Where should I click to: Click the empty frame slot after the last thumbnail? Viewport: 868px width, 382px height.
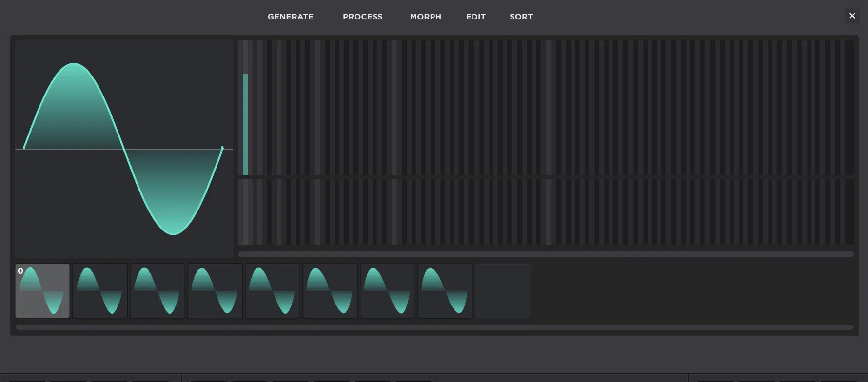tap(502, 291)
